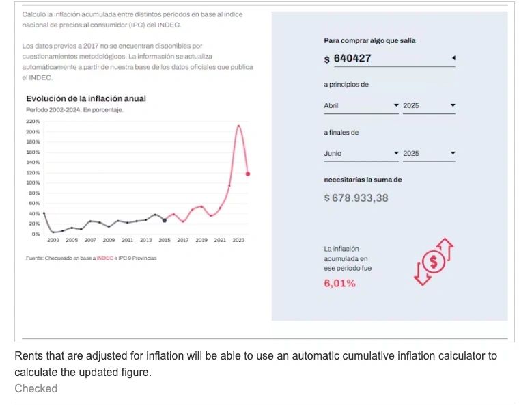The height and width of the screenshot is (406, 532).
Task: Click the 6,01% accumulated inflation result
Action: [339, 283]
